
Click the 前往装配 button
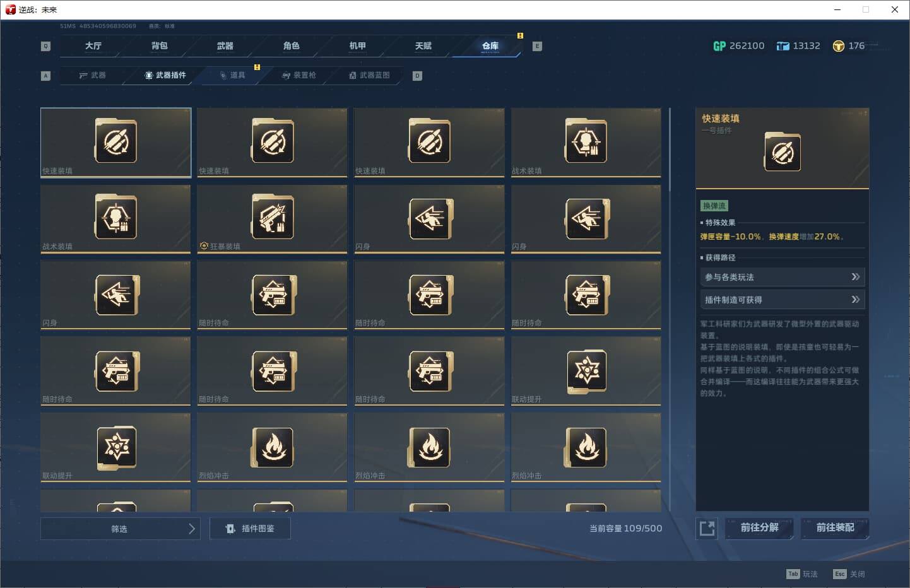(835, 529)
